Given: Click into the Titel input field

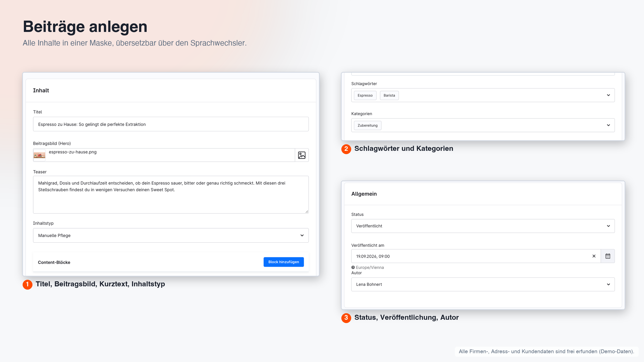Looking at the screenshot, I should (171, 124).
